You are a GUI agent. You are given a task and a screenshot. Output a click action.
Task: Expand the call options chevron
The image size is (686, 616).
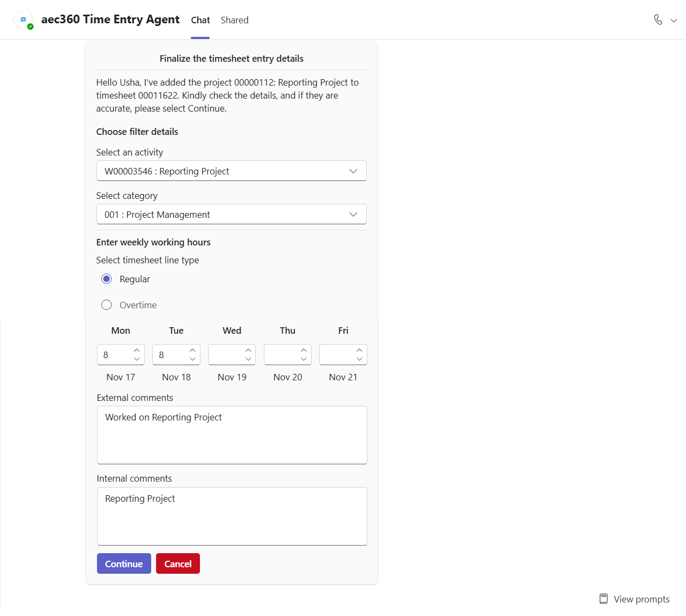(x=674, y=21)
